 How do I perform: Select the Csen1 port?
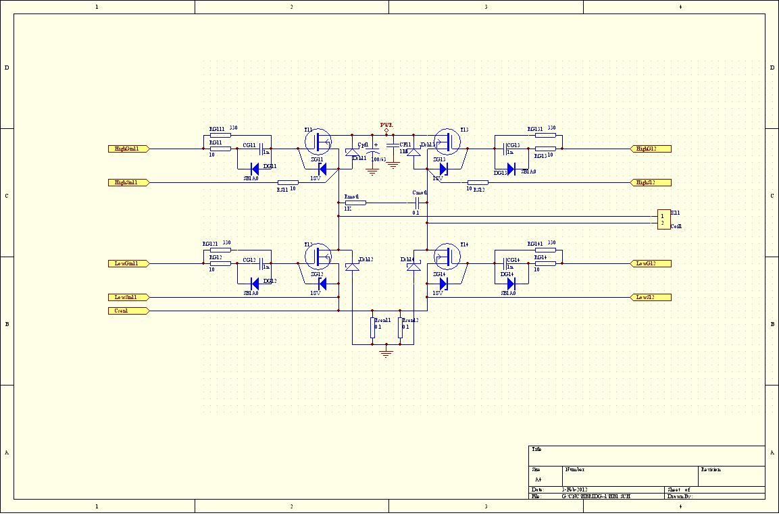(128, 311)
